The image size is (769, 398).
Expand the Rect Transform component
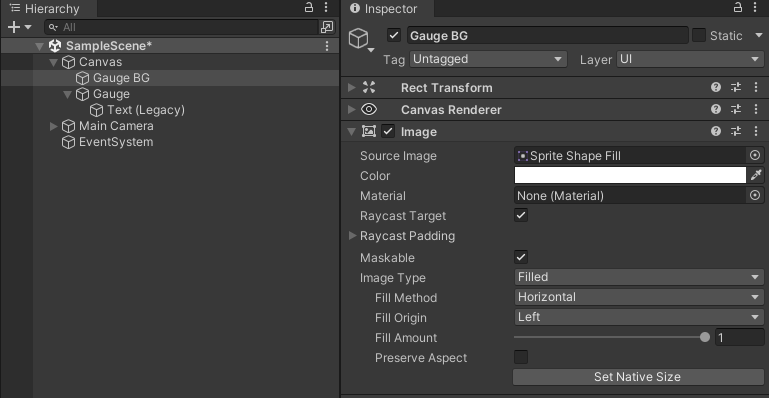[352, 88]
